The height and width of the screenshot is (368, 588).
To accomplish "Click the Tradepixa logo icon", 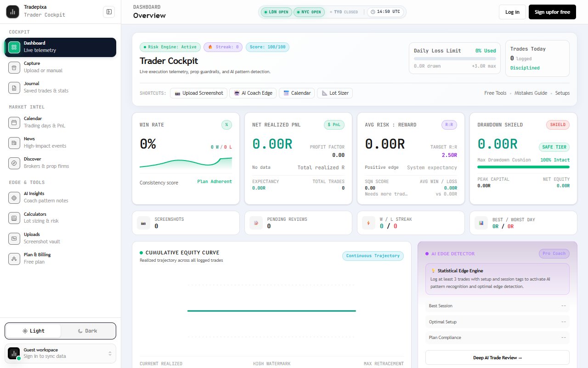I will tap(12, 11).
